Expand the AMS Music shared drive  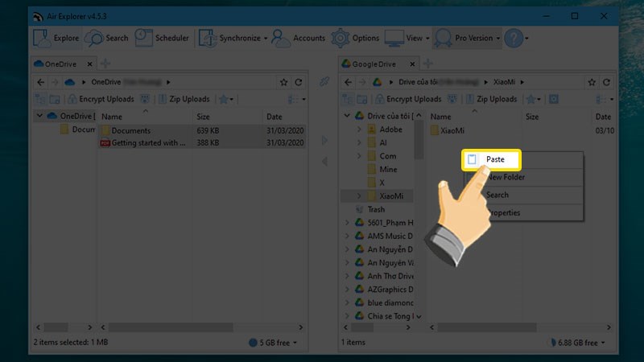347,236
